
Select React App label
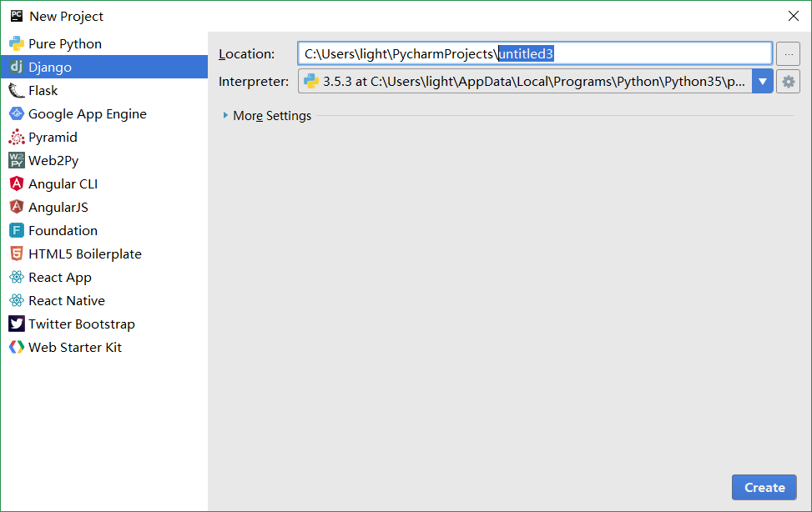pyautogui.click(x=60, y=278)
